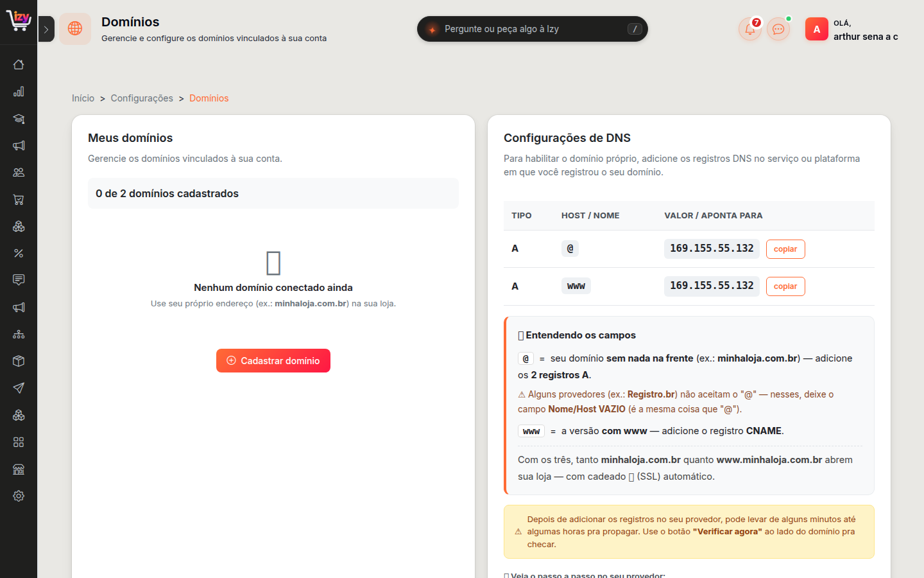The height and width of the screenshot is (578, 924).
Task: Click the 169.155.55.132 value in 'www' row
Action: [712, 286]
